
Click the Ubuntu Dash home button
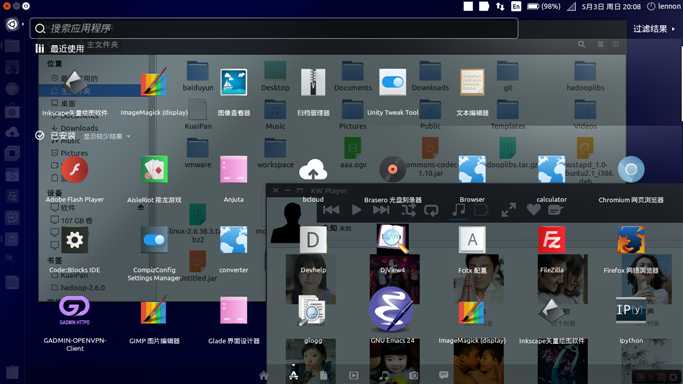click(12, 24)
